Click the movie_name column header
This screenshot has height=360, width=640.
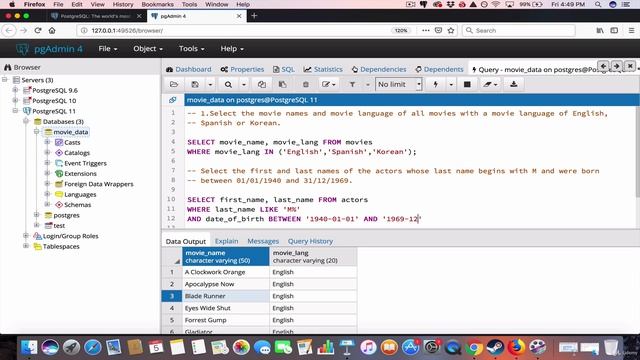point(226,257)
